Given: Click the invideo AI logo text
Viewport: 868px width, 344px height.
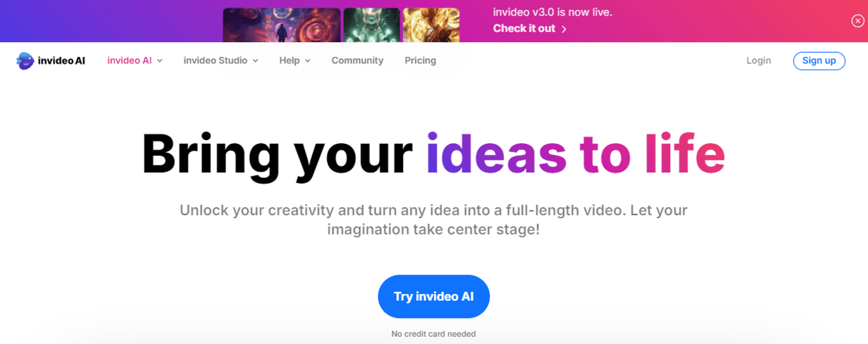Looking at the screenshot, I should (x=61, y=61).
